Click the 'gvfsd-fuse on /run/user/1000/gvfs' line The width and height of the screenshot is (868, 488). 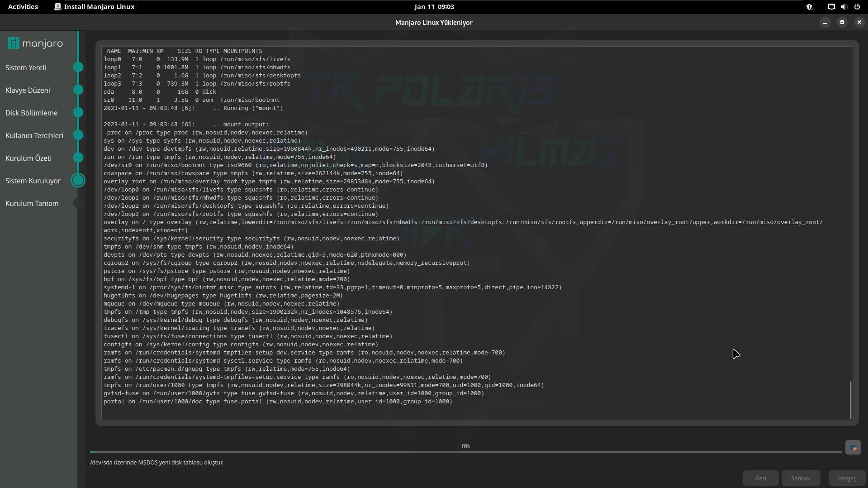click(294, 393)
